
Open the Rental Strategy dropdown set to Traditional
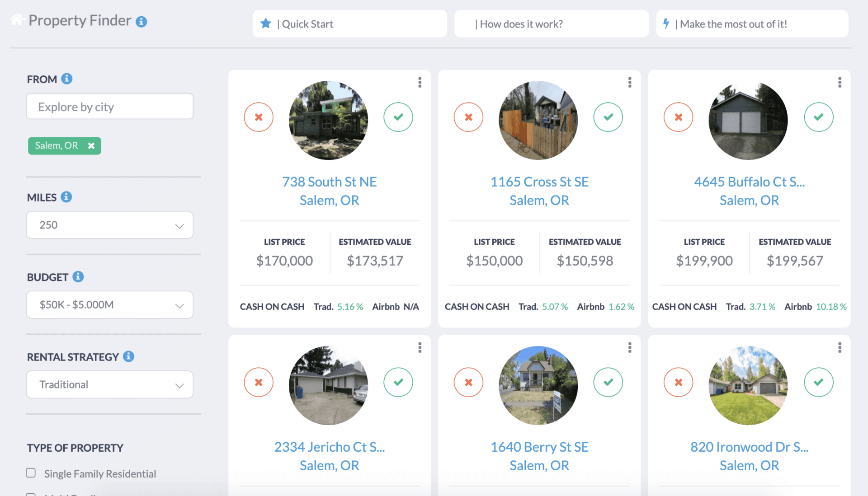(109, 384)
